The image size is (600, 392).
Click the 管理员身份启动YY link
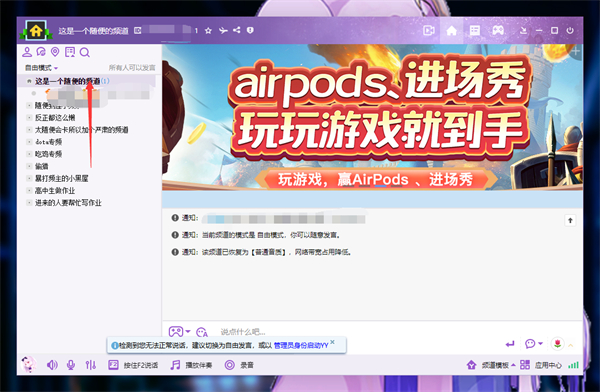click(301, 345)
